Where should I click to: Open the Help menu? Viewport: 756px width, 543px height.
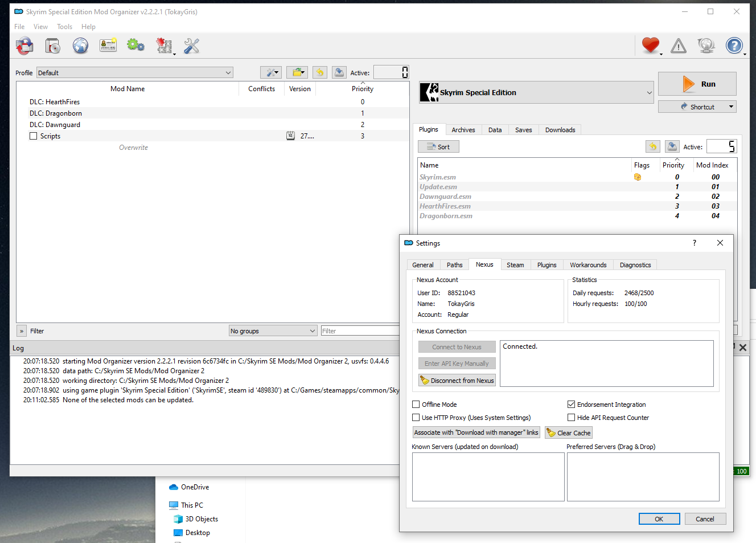(88, 27)
